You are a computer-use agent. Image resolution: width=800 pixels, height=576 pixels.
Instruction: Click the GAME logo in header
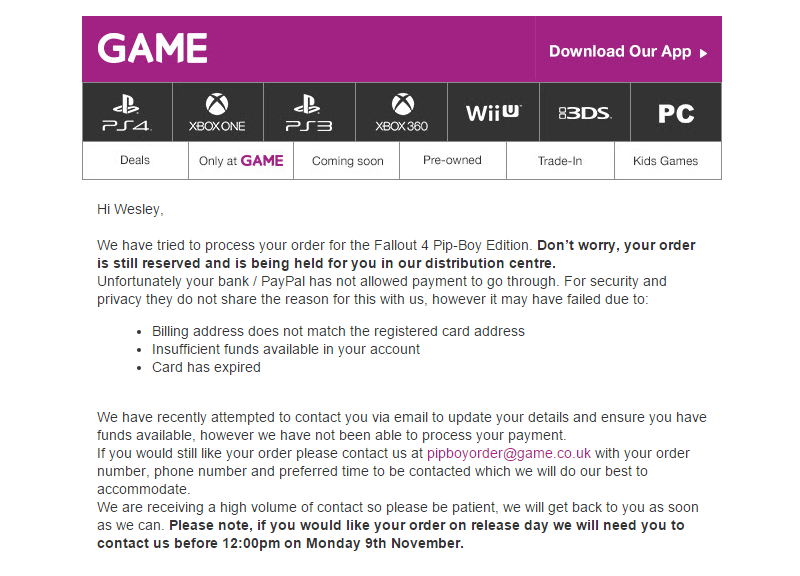point(152,48)
